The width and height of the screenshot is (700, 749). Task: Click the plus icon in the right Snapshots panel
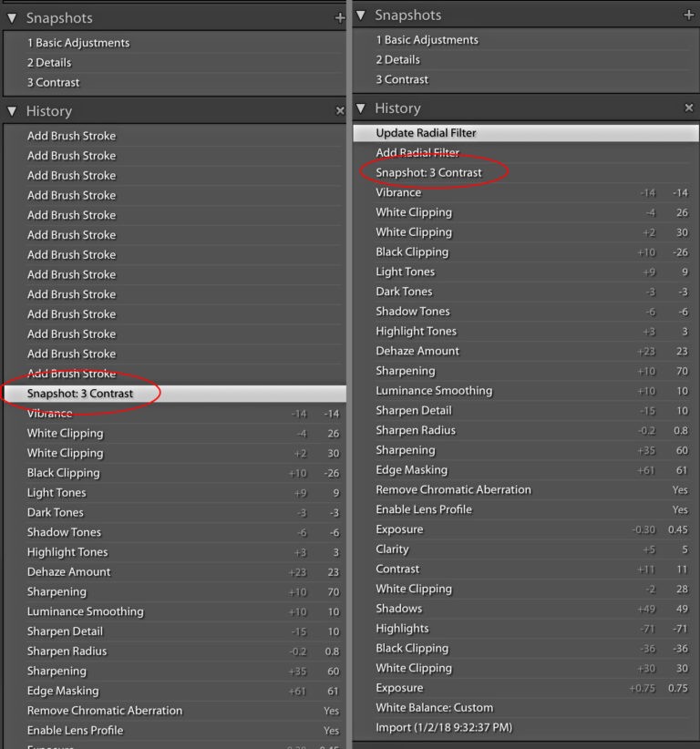pyautogui.click(x=690, y=15)
